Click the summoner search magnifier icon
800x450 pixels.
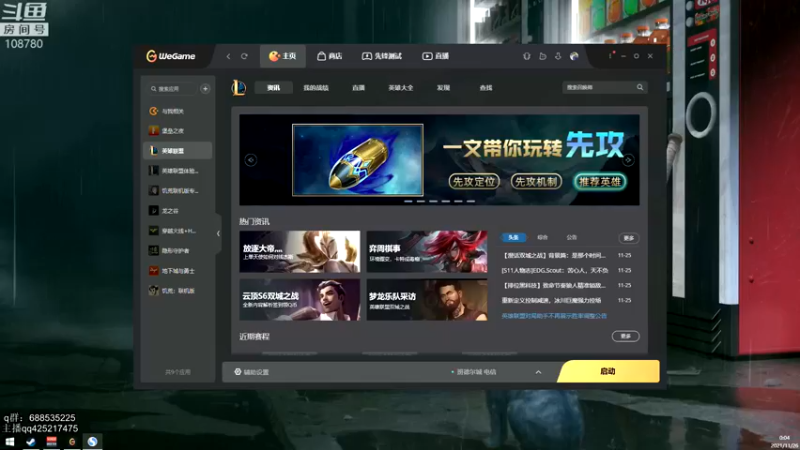tap(640, 87)
